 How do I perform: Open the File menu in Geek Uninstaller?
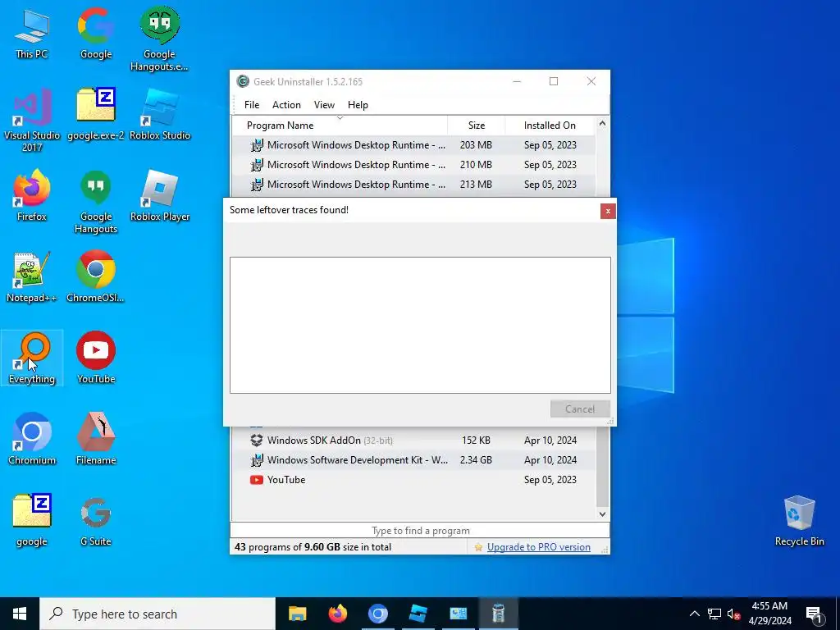(252, 105)
